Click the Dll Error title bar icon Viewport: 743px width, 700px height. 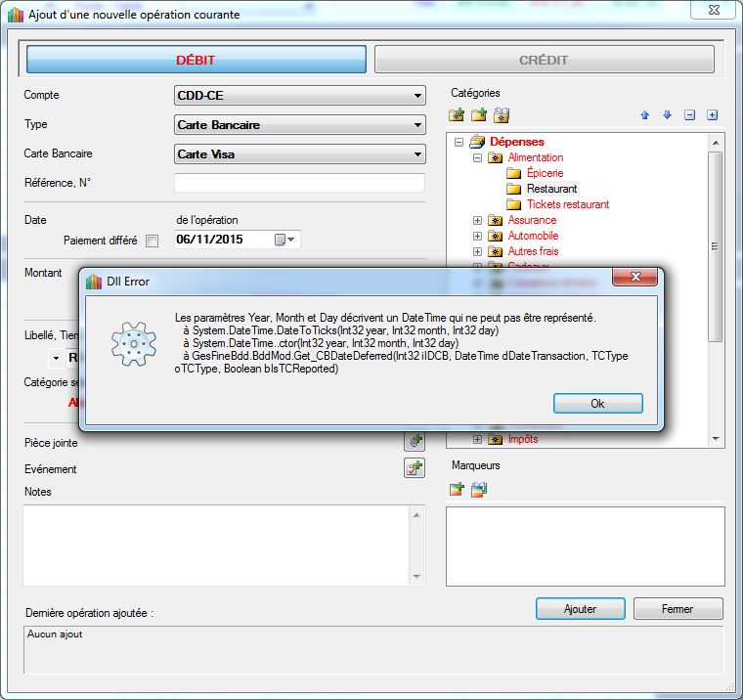coord(94,282)
